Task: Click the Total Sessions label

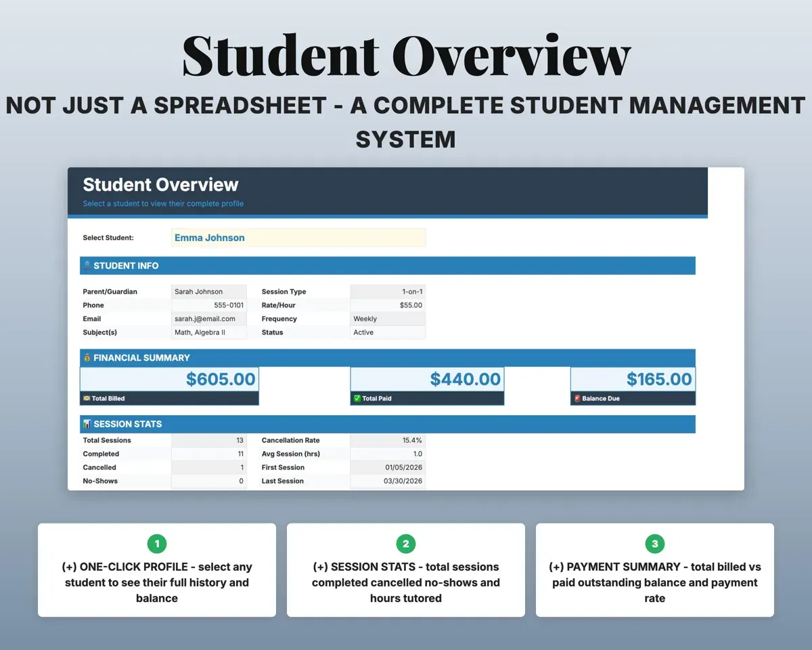Action: (107, 440)
